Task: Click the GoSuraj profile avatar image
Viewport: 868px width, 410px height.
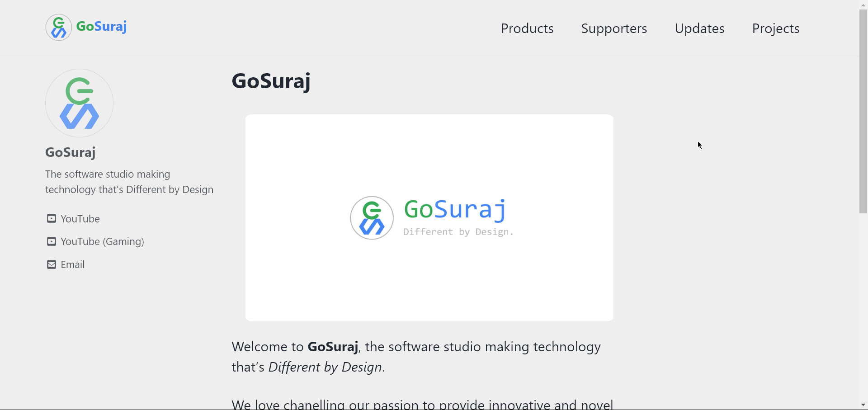Action: (x=79, y=103)
